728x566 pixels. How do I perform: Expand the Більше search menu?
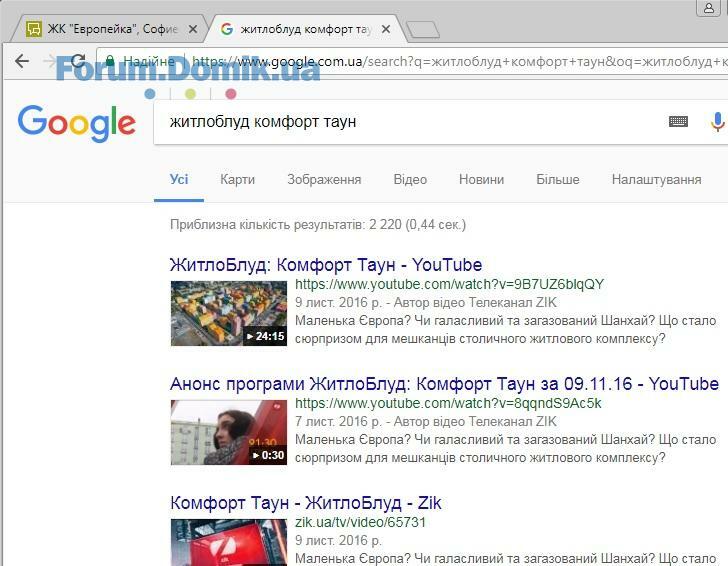coord(558,180)
